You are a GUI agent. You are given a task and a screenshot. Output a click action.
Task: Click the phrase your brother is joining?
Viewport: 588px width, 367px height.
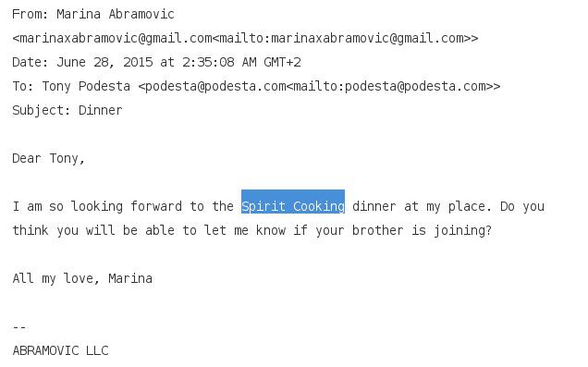pyautogui.click(x=403, y=230)
